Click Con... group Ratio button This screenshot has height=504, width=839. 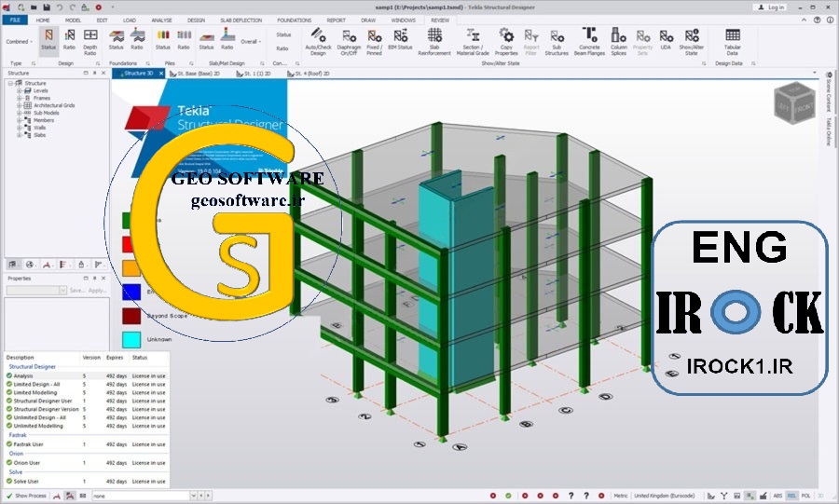pos(282,48)
